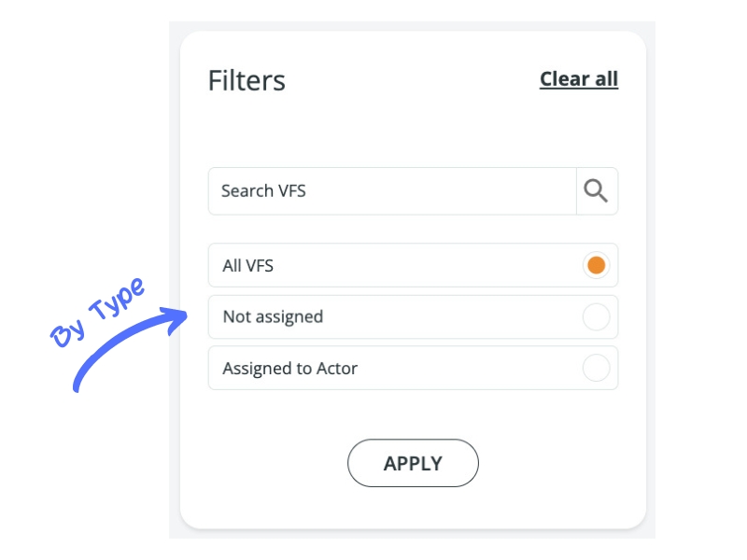The image size is (747, 560).
Task: Click the handwritten "By Type" annotation
Action: click(x=99, y=314)
